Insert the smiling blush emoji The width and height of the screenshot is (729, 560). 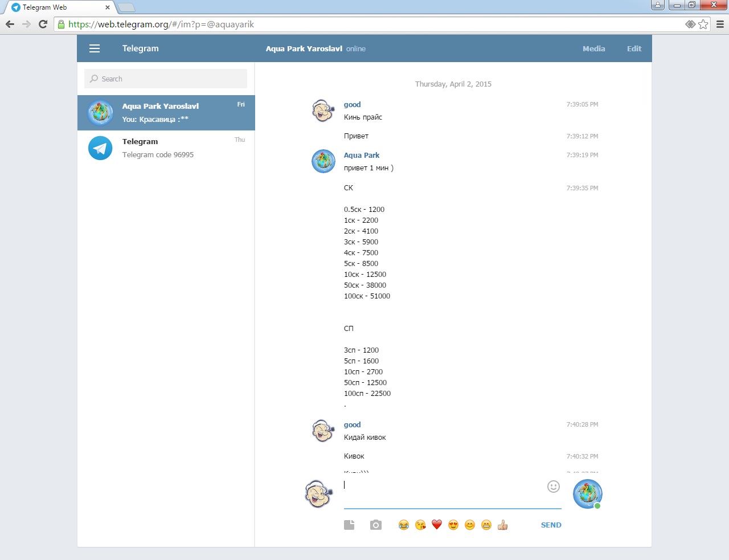coord(470,525)
